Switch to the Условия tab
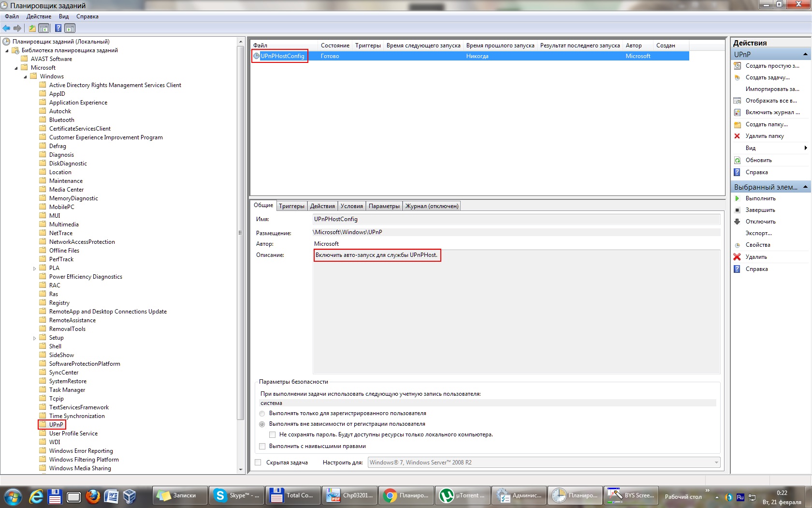Screen dimensions: 812x508 point(351,206)
